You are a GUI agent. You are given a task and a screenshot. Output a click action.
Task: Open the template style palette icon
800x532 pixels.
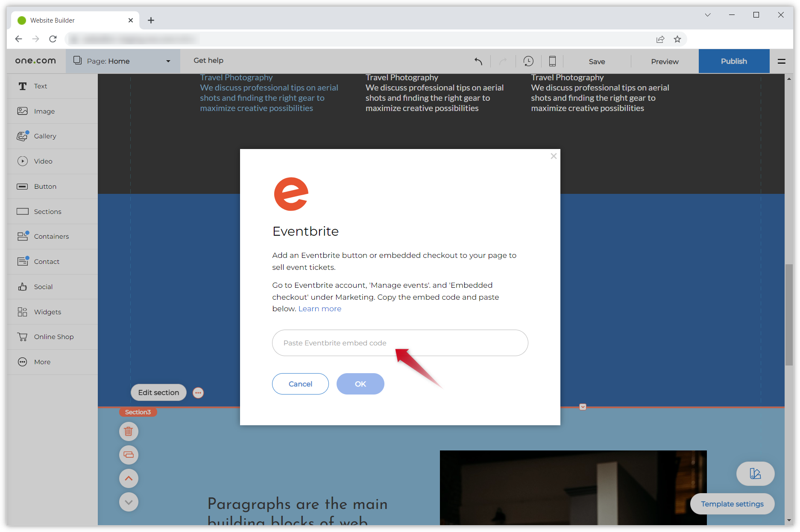755,474
